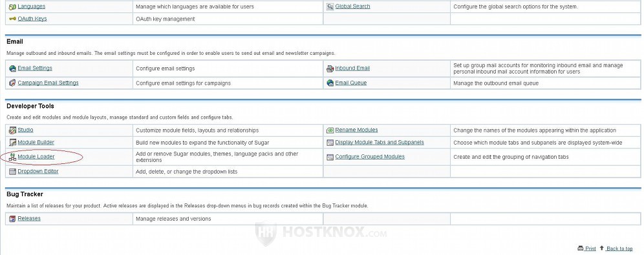Click the Back to top link
Screen dimensions: 644x255
point(619,249)
